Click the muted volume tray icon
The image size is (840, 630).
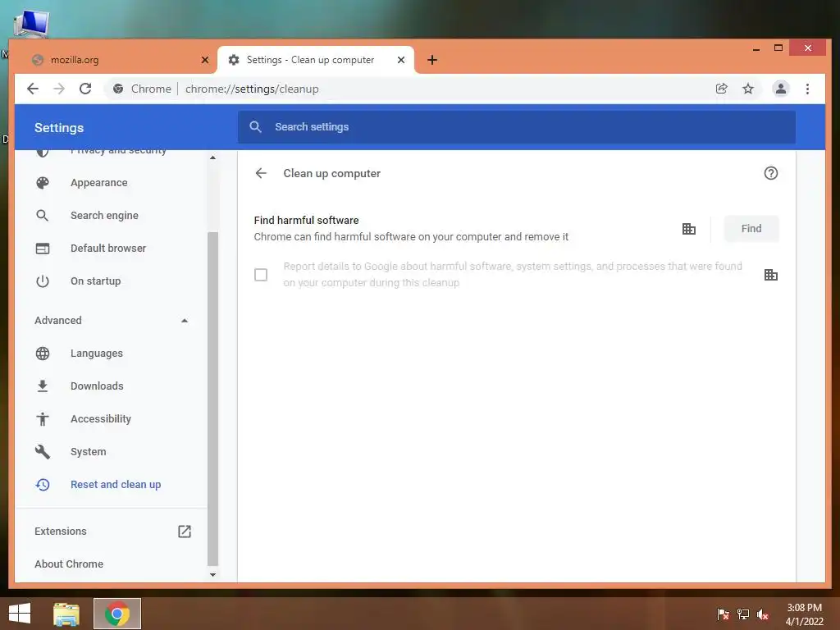(x=763, y=614)
